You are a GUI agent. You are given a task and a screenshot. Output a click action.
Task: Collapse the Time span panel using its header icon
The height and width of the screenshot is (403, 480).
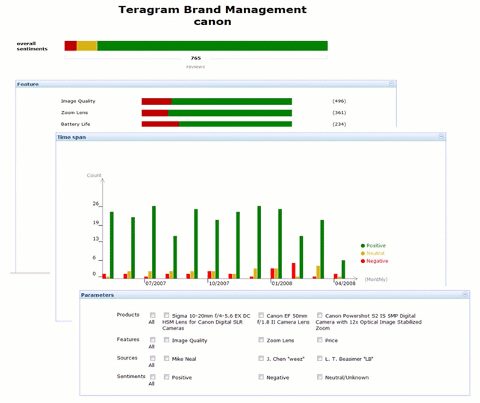click(x=442, y=137)
